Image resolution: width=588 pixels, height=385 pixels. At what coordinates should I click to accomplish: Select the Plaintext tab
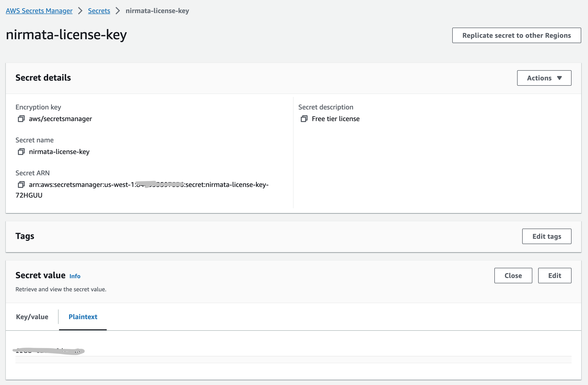click(83, 317)
